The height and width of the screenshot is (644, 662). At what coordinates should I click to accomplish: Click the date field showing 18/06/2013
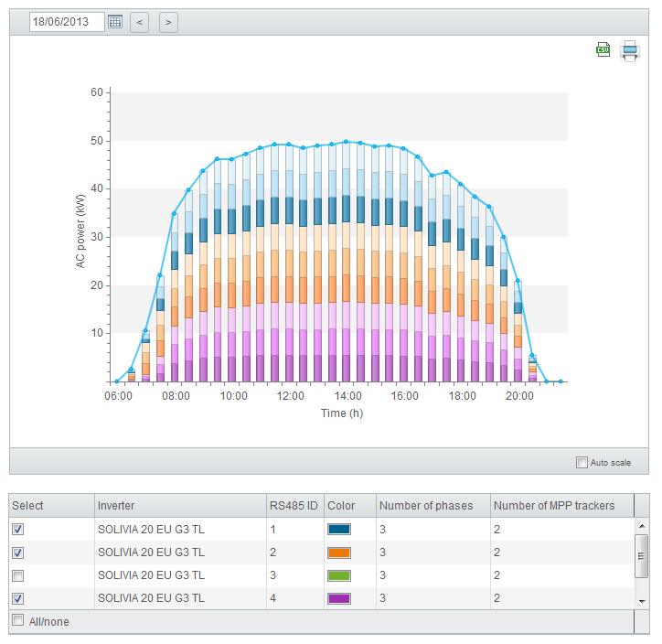click(67, 22)
